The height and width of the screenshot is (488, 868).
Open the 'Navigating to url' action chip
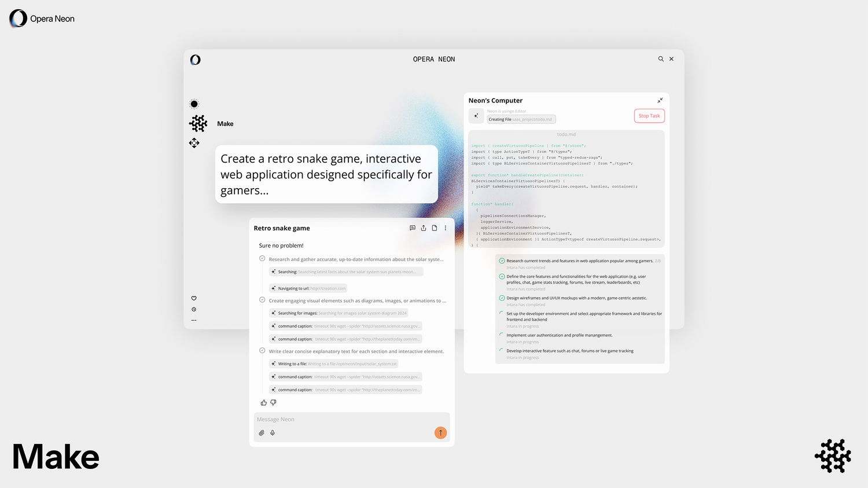308,288
